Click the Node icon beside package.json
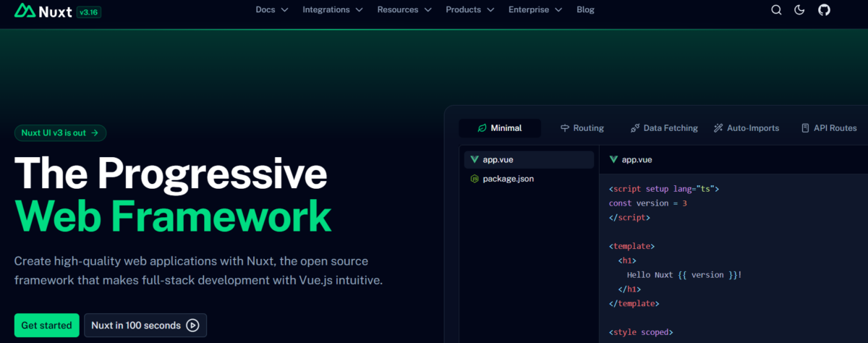 click(475, 178)
